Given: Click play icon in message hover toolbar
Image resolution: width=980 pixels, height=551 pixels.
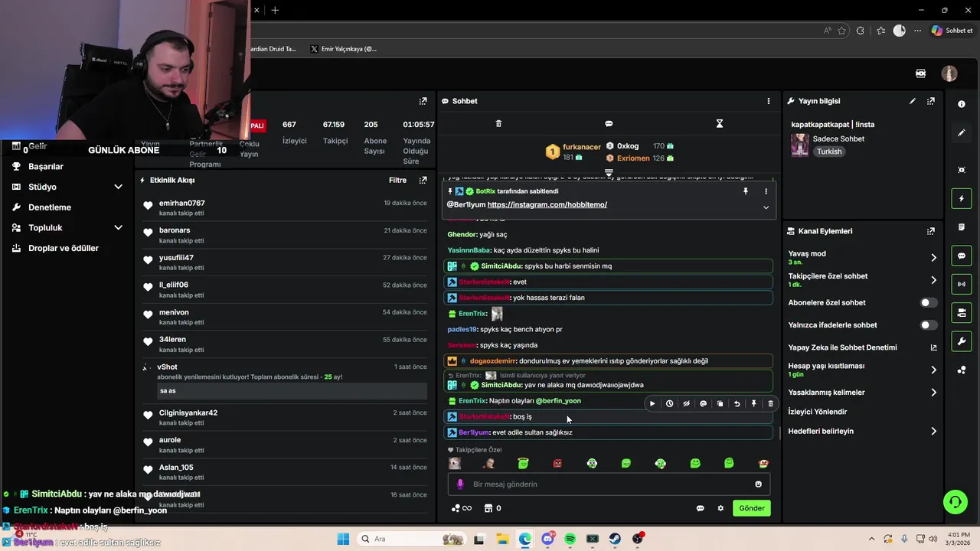Looking at the screenshot, I should tap(652, 403).
